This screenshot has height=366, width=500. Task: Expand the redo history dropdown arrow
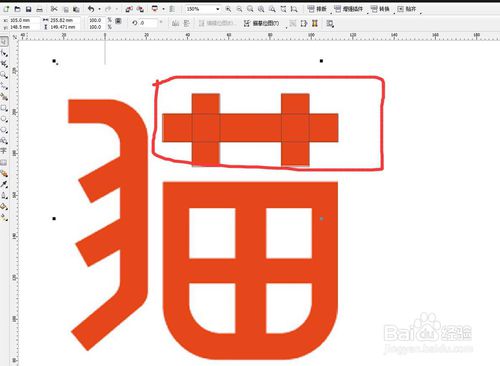pos(116,9)
